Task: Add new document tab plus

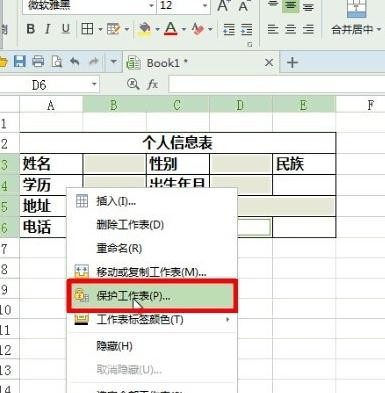Action: click(x=292, y=63)
